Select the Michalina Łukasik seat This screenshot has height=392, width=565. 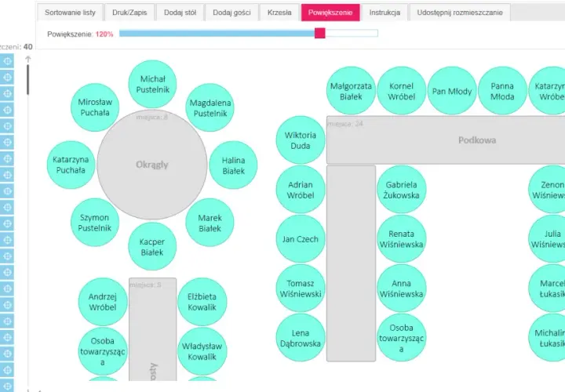click(x=549, y=338)
